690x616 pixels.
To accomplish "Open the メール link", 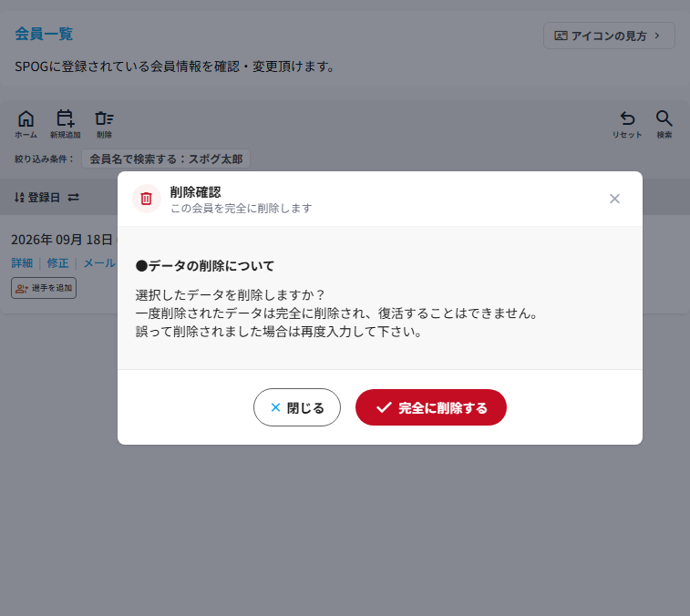I will point(99,263).
